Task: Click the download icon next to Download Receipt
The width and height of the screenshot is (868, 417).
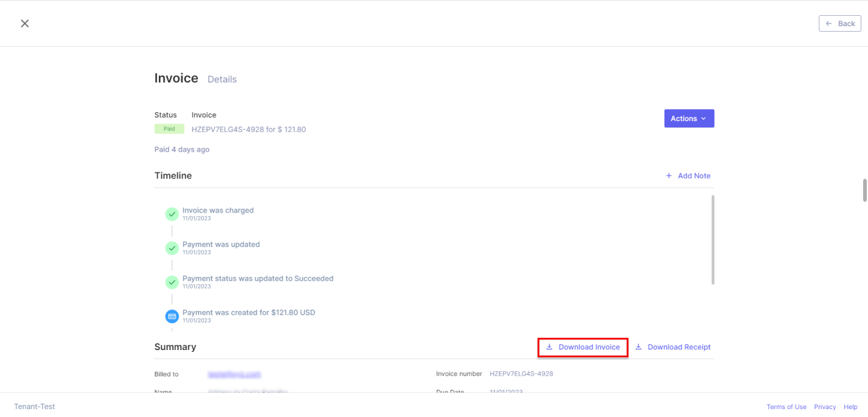Action: point(638,347)
